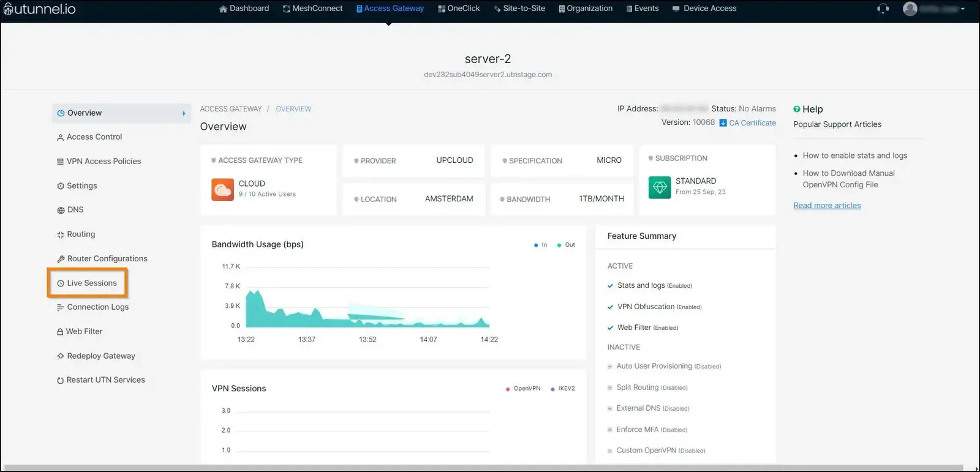The width and height of the screenshot is (980, 472).
Task: Open Access Control in sidebar
Action: coord(94,137)
